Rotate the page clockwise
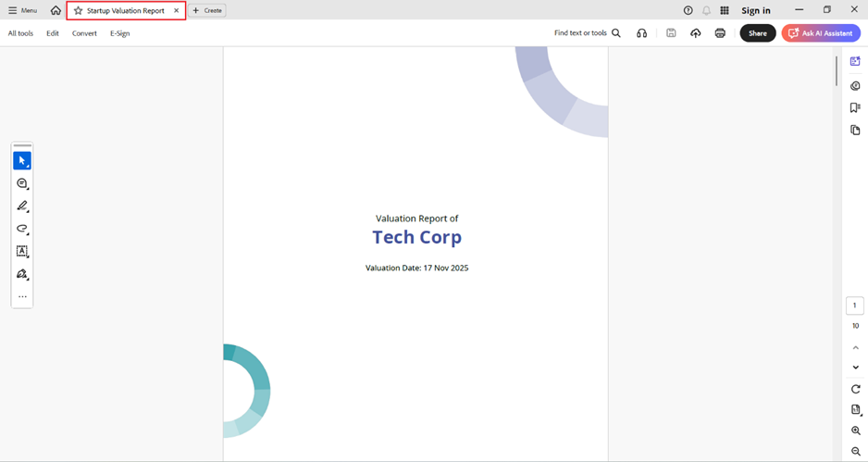 [855, 389]
